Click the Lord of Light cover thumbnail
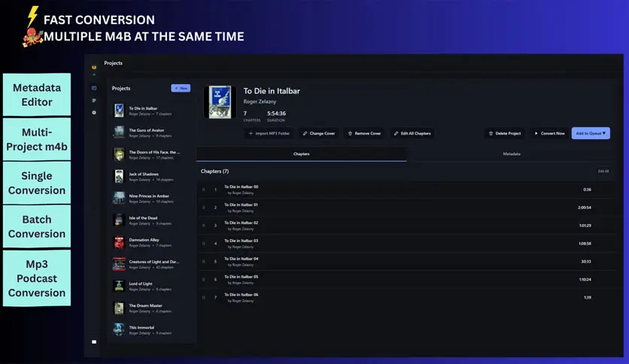The height and width of the screenshot is (364, 629). coord(119,286)
